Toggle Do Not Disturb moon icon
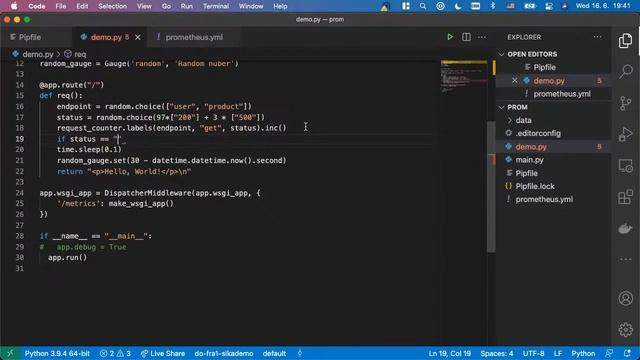The image size is (640, 360). [458, 6]
